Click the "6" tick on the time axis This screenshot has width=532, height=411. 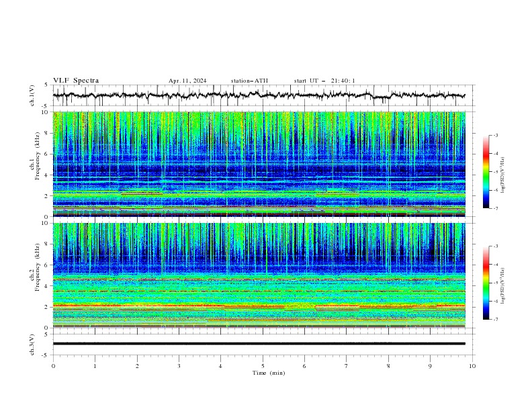304,366
